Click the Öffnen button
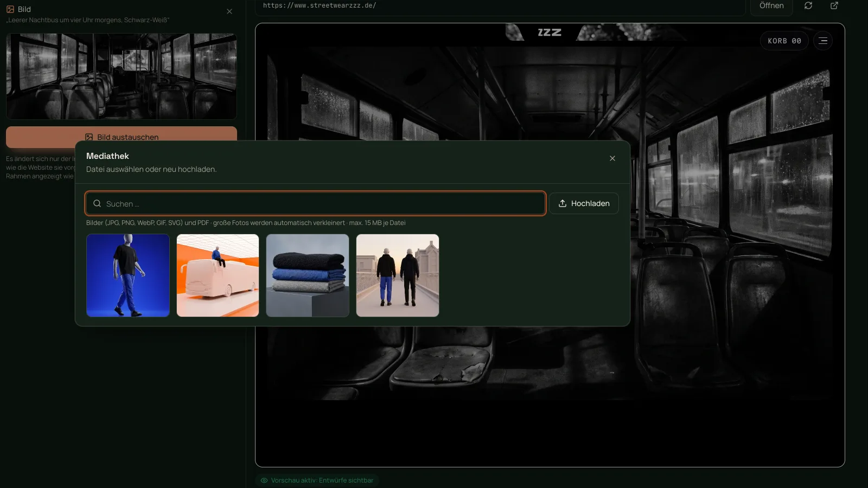868x488 pixels. coord(771,6)
